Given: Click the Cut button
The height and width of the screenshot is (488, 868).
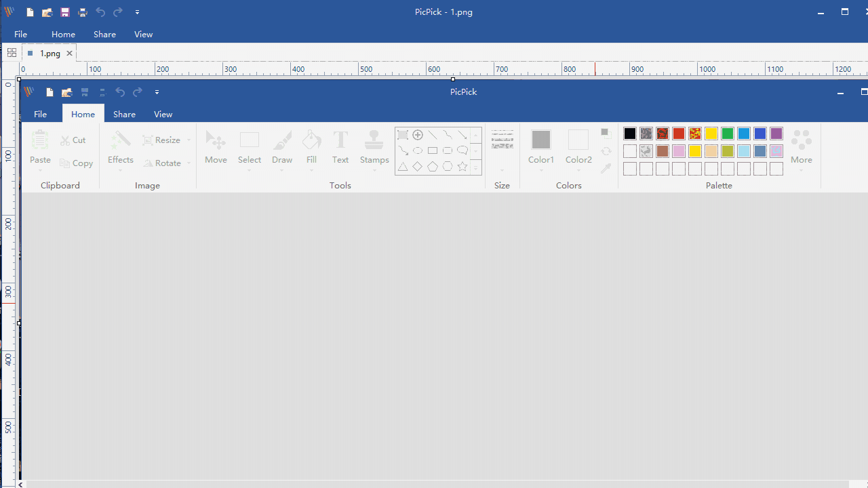Looking at the screenshot, I should pos(73,140).
